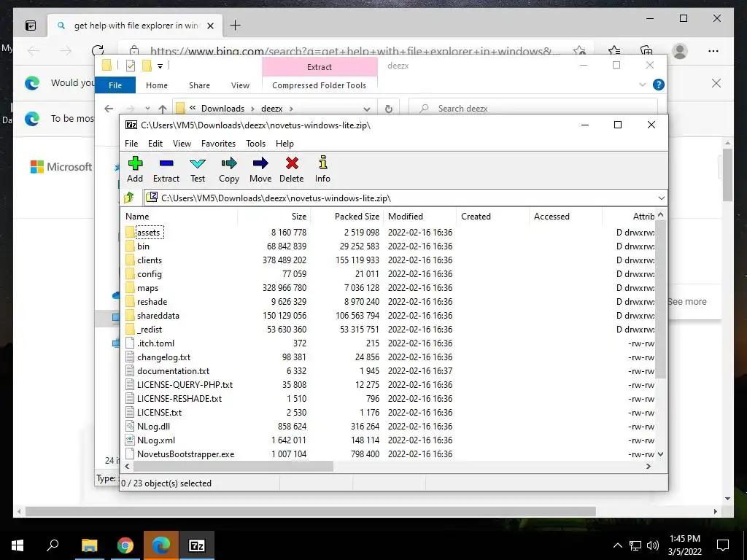Open the Quick Access Toolbar dropdown

[160, 66]
